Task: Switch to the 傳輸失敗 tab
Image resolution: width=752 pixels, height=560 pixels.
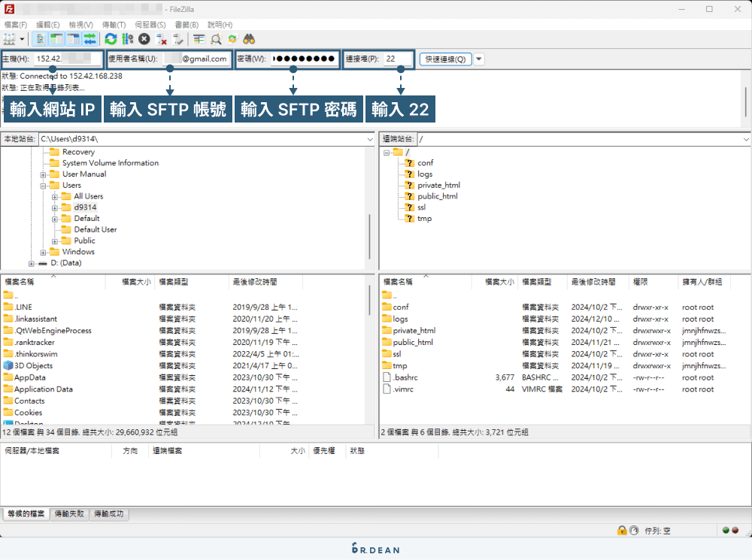Action: point(68,514)
